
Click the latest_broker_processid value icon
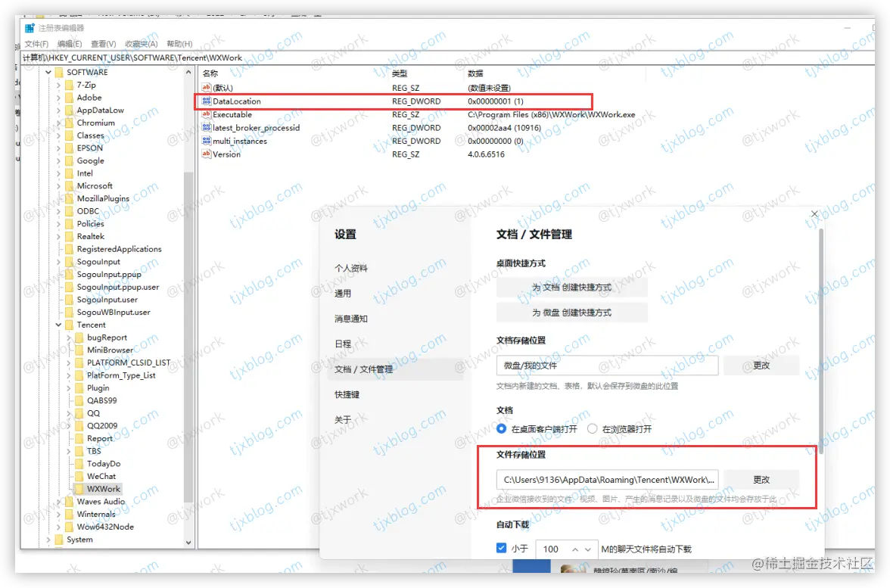pyautogui.click(x=206, y=127)
